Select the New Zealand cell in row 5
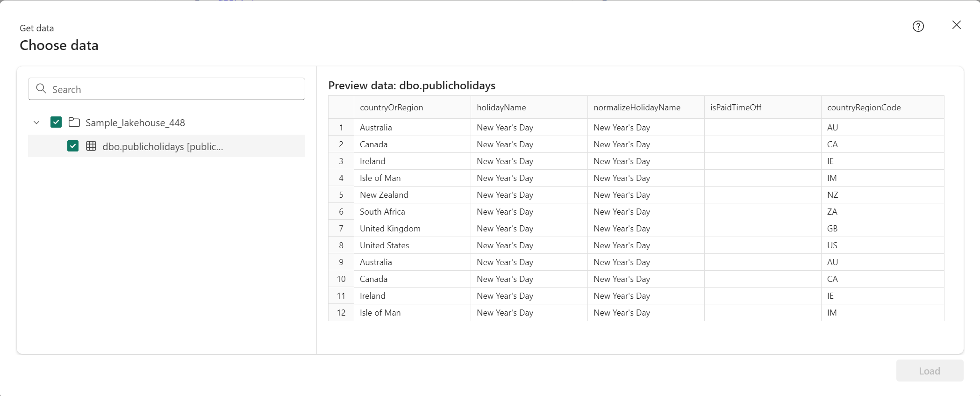Screen dimensions: 980x396 [412, 195]
